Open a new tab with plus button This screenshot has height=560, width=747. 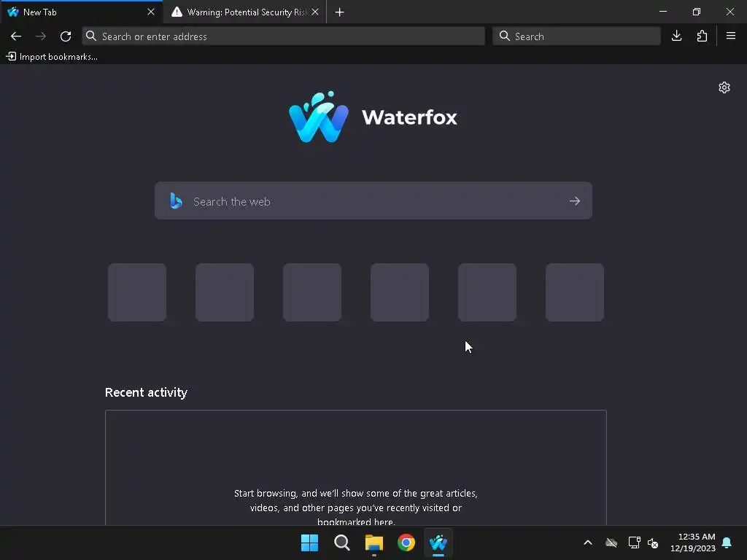point(339,12)
